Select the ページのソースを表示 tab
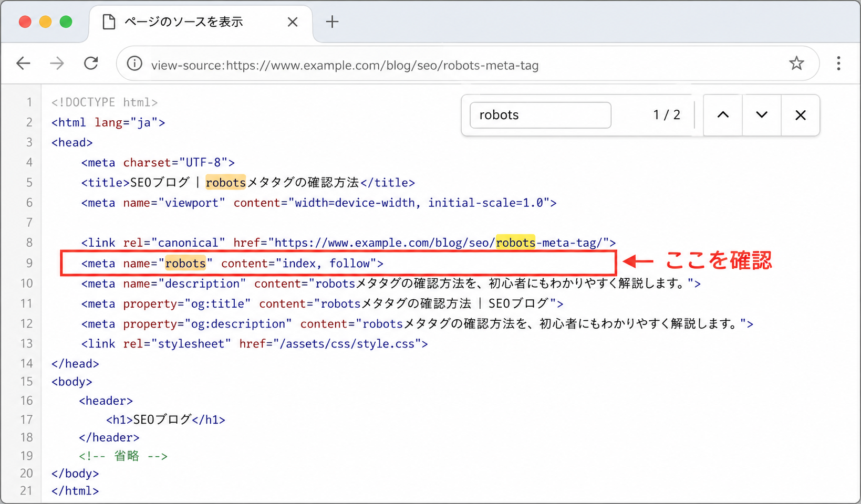Image resolution: width=861 pixels, height=504 pixels. (200, 23)
